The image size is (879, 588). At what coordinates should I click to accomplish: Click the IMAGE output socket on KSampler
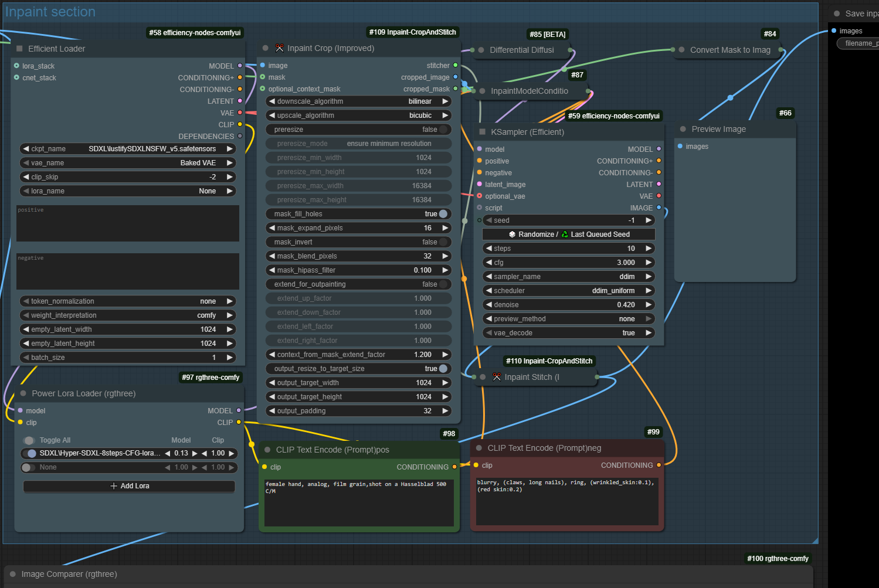point(659,208)
